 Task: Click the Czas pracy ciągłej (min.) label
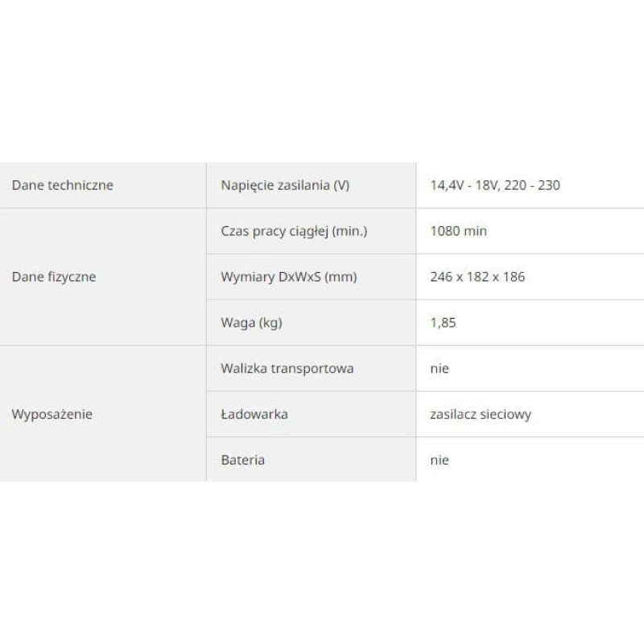(294, 231)
